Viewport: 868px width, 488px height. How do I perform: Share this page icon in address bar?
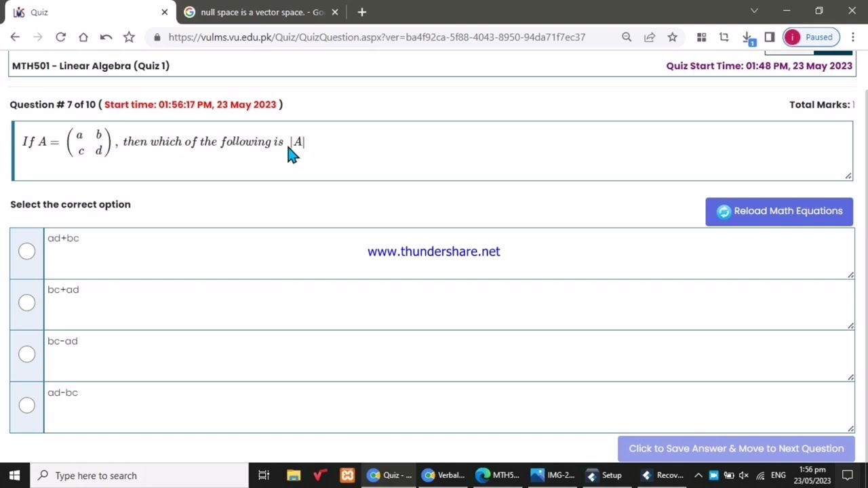coord(650,37)
